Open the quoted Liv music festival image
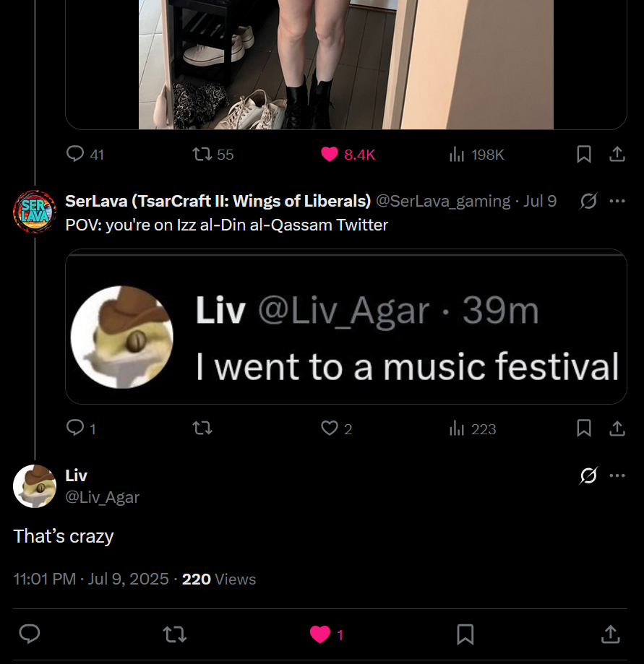The height and width of the screenshot is (664, 644). coord(345,327)
